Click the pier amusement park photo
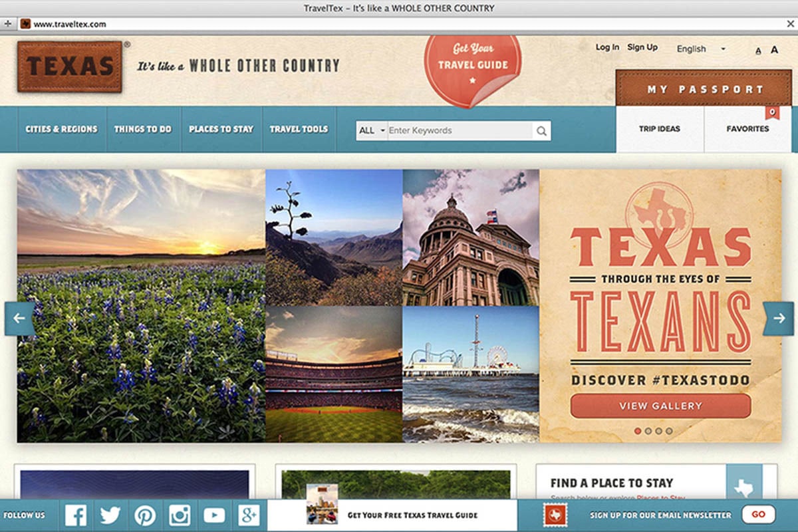The width and height of the screenshot is (798, 532). point(471,374)
